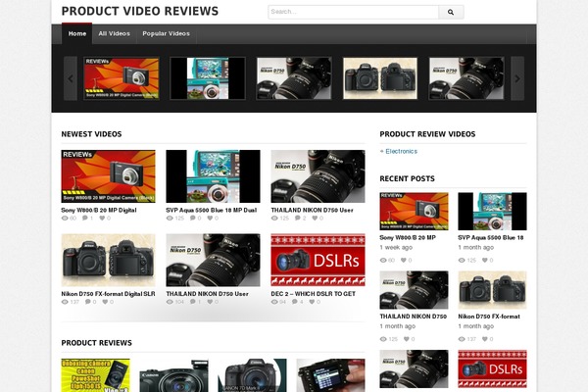Open DSLRs thumbnail in Newest Videos
The image size is (588, 392).
pyautogui.click(x=318, y=260)
